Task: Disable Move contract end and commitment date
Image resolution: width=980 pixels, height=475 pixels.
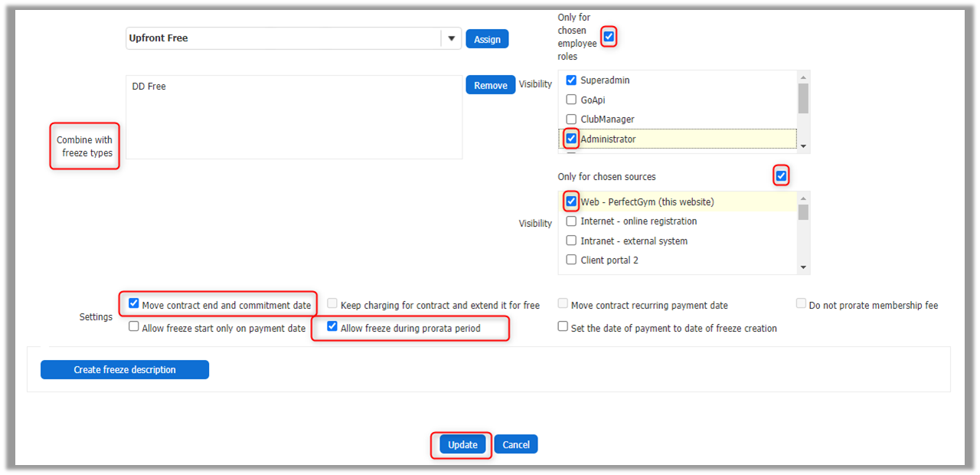Action: (134, 304)
